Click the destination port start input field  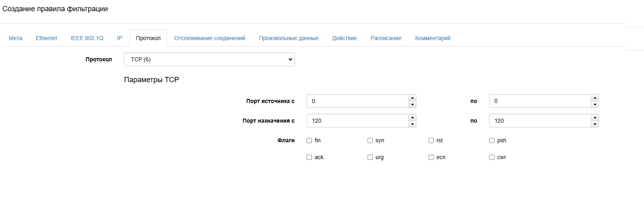point(357,121)
